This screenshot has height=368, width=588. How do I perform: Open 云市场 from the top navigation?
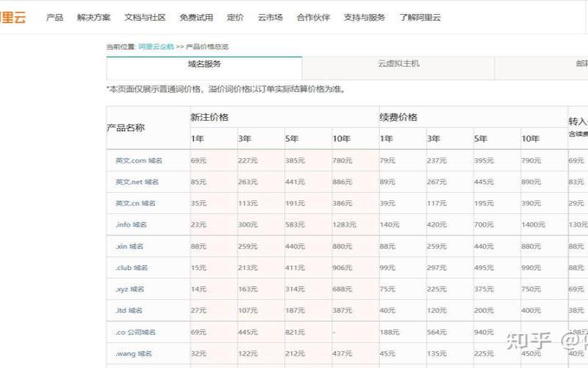pyautogui.click(x=270, y=17)
